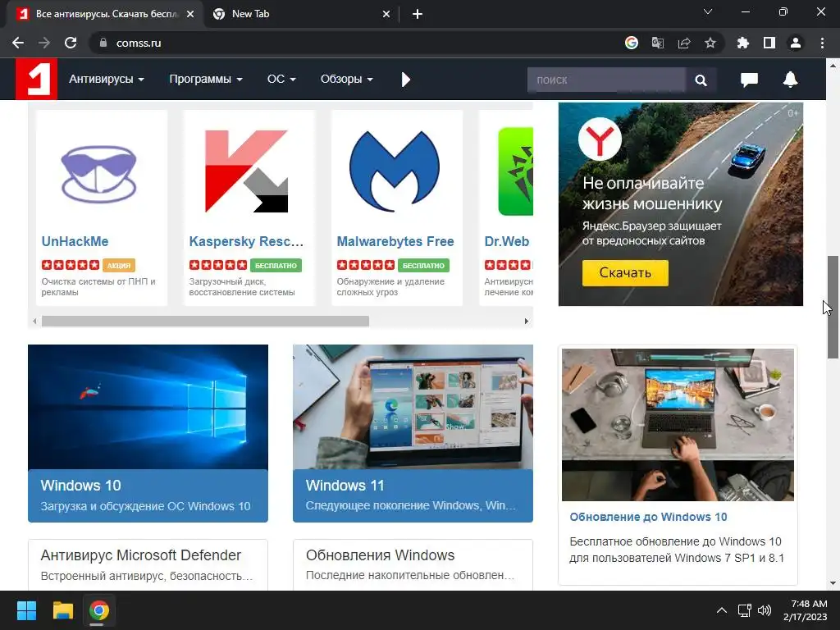Open Kaspersky Rescue Disk link

click(x=246, y=242)
